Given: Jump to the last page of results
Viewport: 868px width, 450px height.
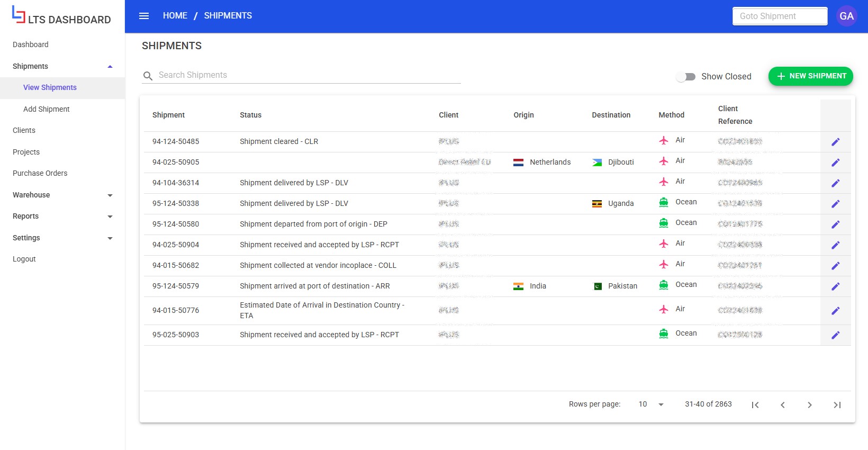Looking at the screenshot, I should point(837,405).
